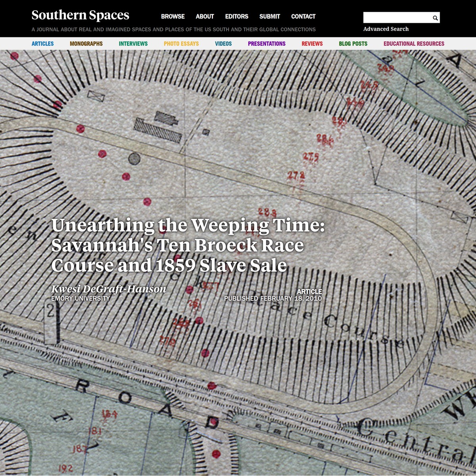
Task: Navigate to the Contact page
Action: click(303, 17)
